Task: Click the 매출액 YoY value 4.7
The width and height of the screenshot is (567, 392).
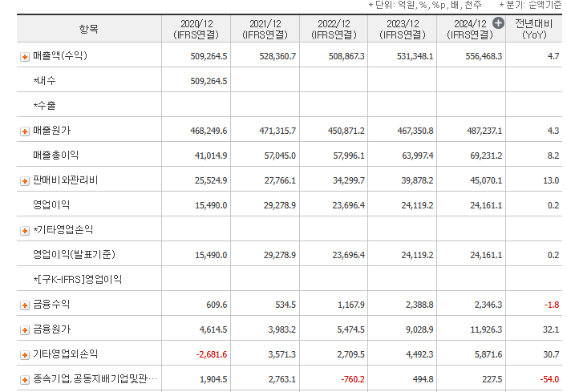Action: pyautogui.click(x=553, y=57)
